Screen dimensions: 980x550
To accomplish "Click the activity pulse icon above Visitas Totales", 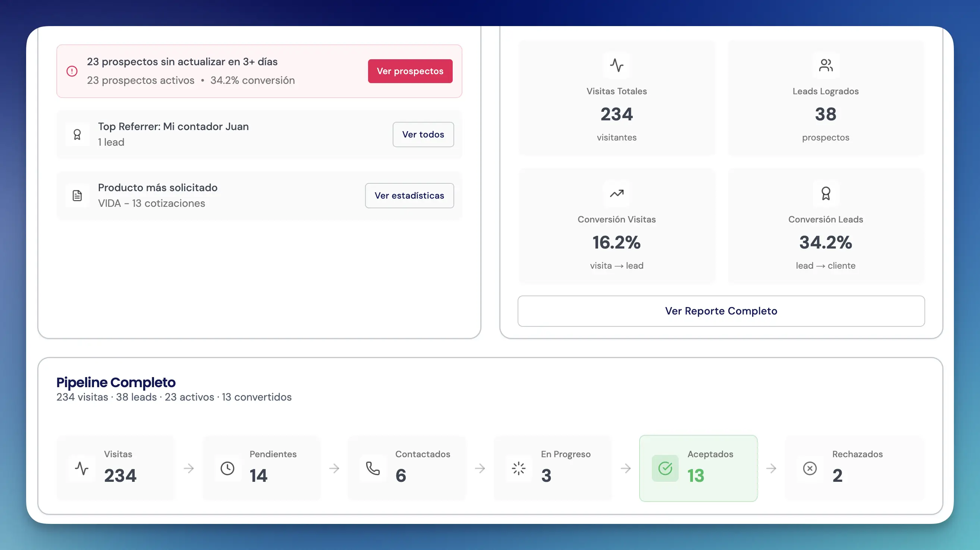I will pyautogui.click(x=616, y=65).
